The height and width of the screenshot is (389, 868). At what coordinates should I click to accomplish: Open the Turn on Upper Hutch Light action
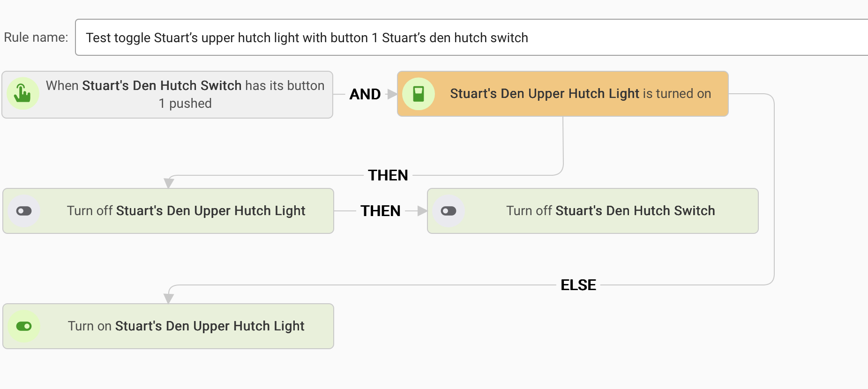[186, 326]
